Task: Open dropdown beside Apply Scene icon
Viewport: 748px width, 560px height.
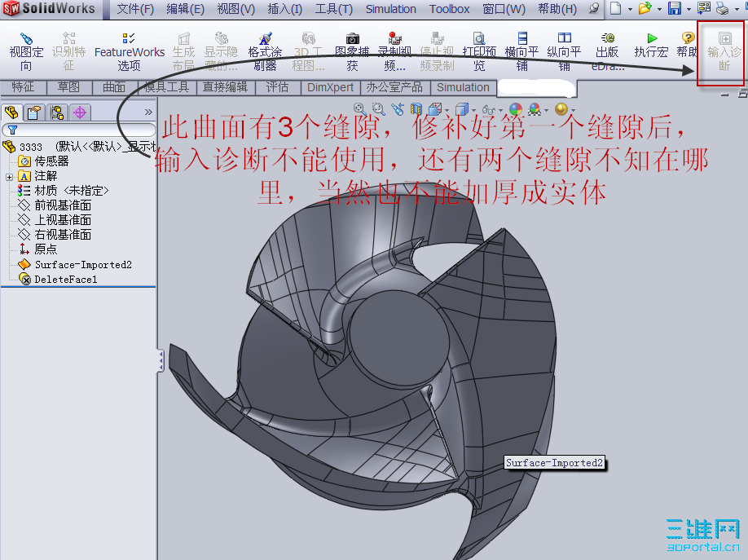Action: coord(546,110)
